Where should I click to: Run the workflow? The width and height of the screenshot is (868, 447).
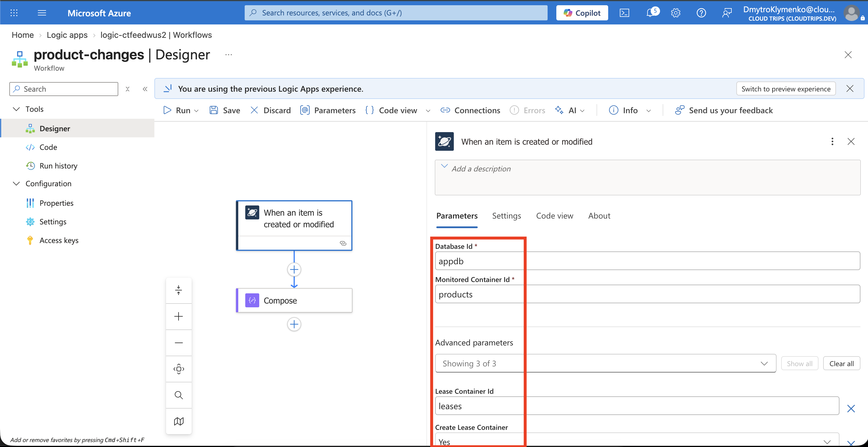pyautogui.click(x=177, y=110)
